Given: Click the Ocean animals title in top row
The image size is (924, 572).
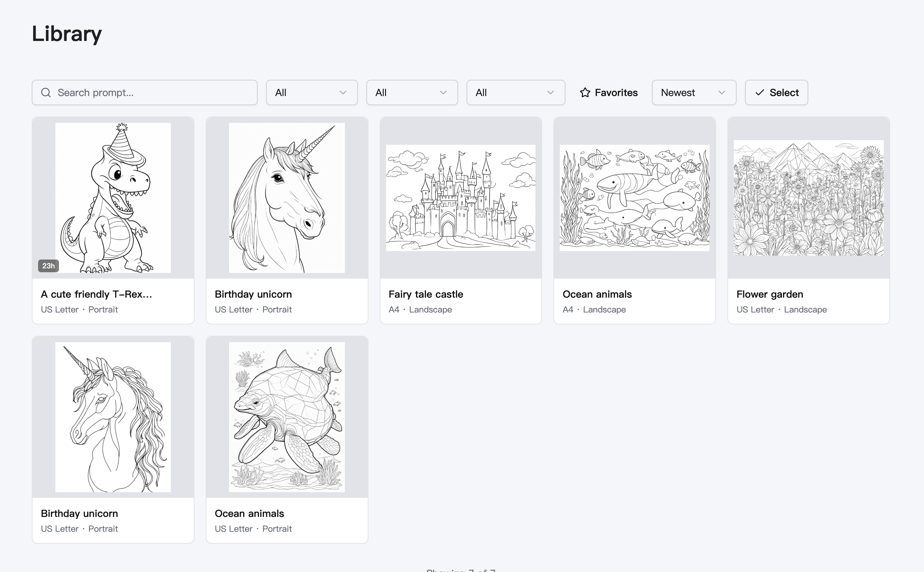Looking at the screenshot, I should pos(597,294).
